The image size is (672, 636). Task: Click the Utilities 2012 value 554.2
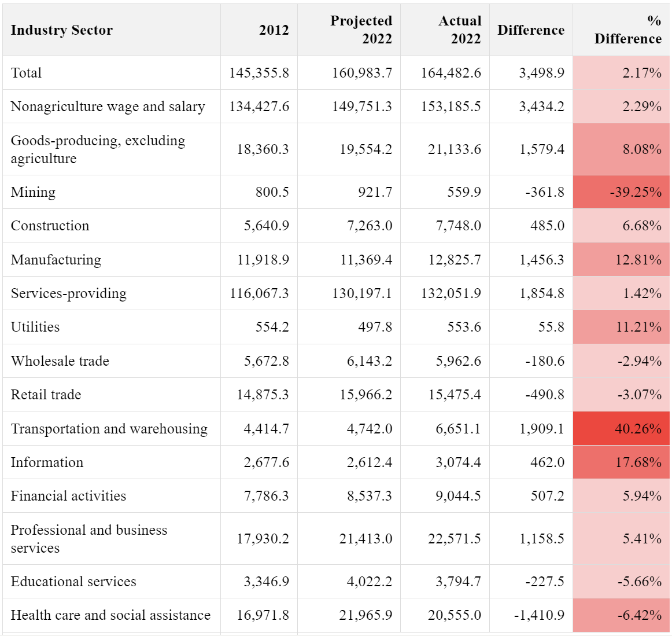pyautogui.click(x=272, y=327)
